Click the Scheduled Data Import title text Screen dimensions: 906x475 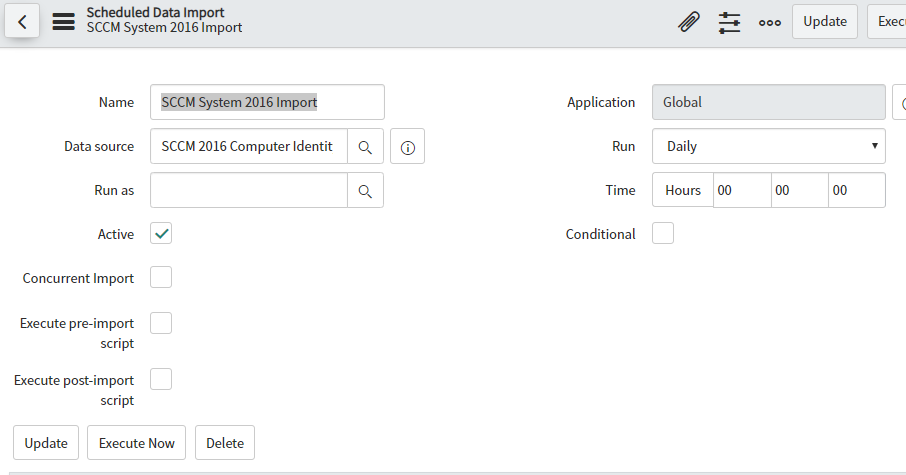coord(155,12)
